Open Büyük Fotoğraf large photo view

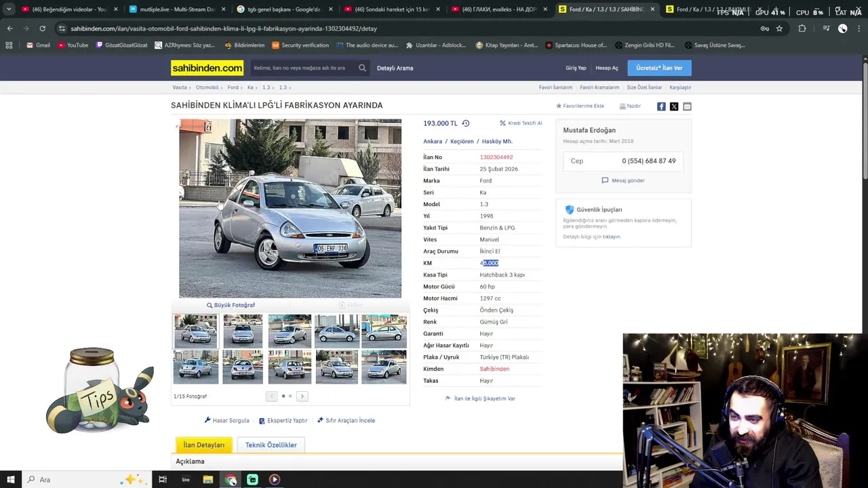(x=231, y=305)
